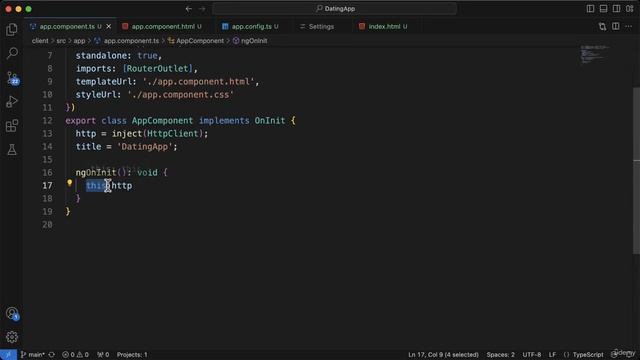Toggle the primary side bar layout icon
640x360 pixels.
click(590, 9)
